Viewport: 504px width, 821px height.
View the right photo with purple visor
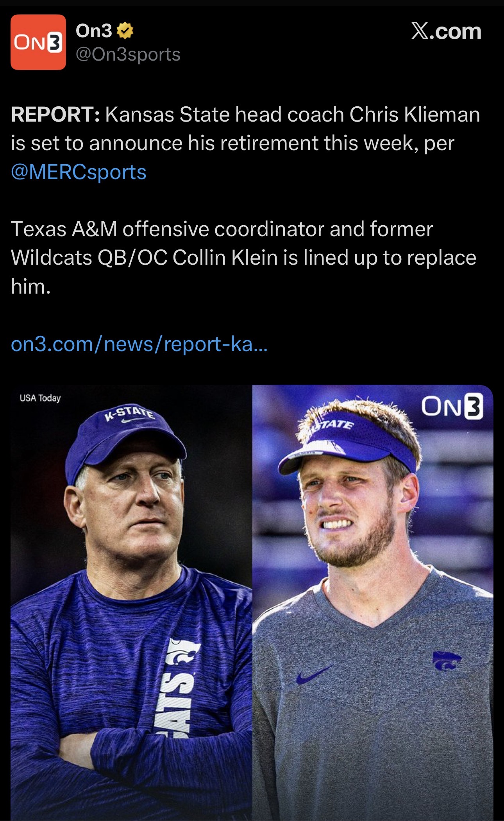pos(372,602)
